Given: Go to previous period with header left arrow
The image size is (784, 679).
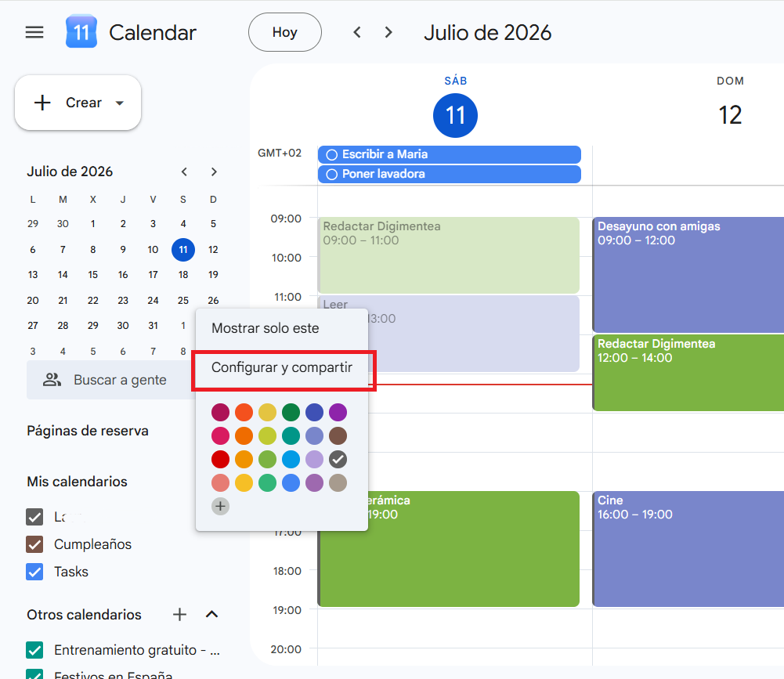Looking at the screenshot, I should pos(357,32).
